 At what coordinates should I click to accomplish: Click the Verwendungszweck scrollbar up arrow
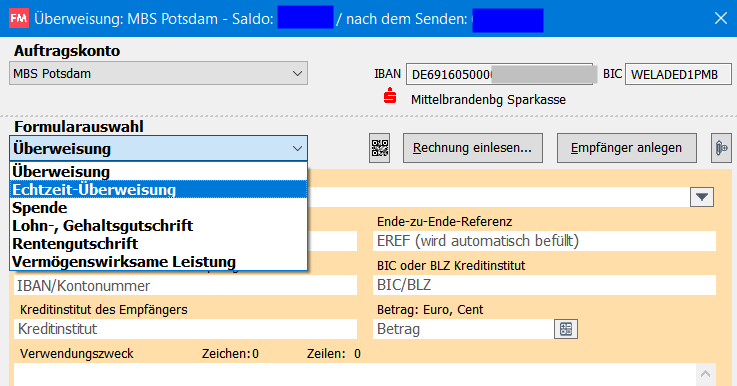[x=706, y=374]
